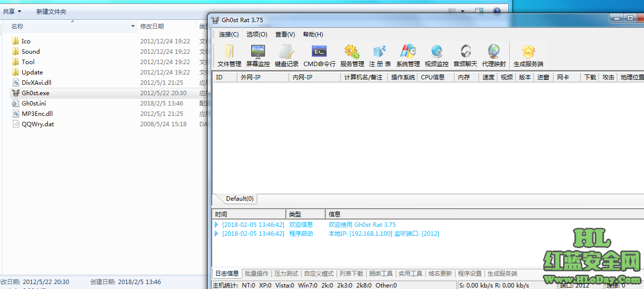Open the 系统管理 system manager tool
The height and width of the screenshot is (289, 644).
(408, 55)
